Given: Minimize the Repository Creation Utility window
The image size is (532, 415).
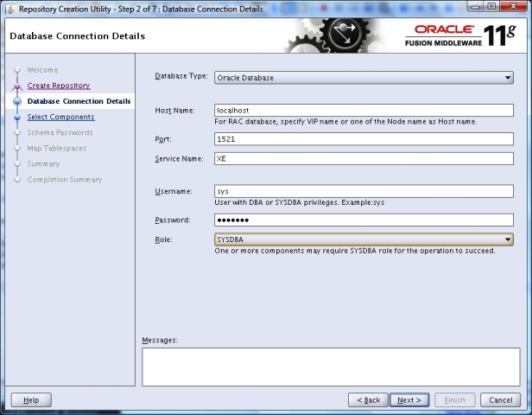Looking at the screenshot, I should coord(476,6).
